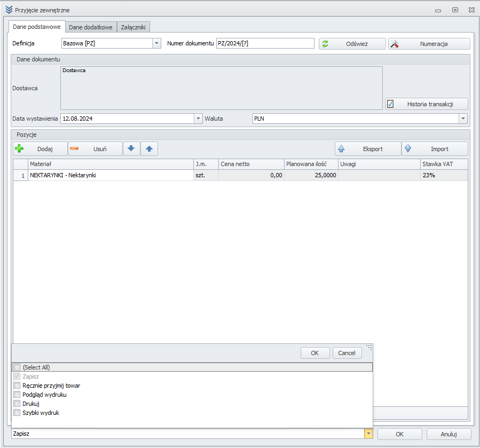This screenshot has width=480, height=448.
Task: Click the application logo in title bar
Action: (9, 10)
